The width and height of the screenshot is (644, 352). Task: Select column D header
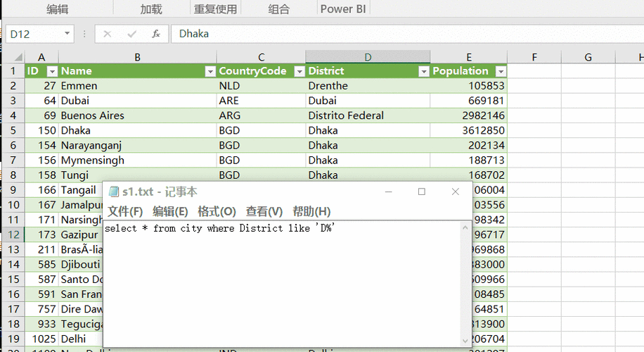click(x=368, y=57)
